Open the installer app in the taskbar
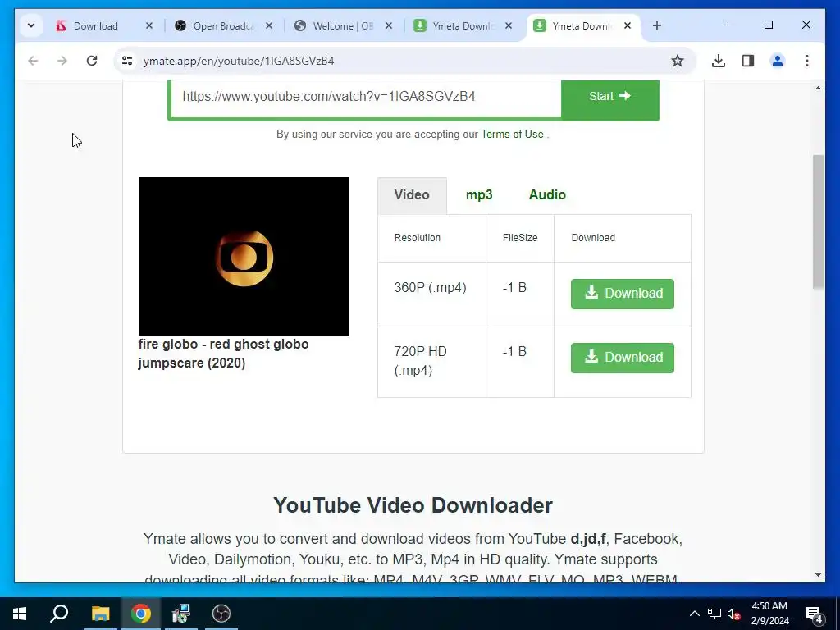The height and width of the screenshot is (630, 840). coord(181,614)
